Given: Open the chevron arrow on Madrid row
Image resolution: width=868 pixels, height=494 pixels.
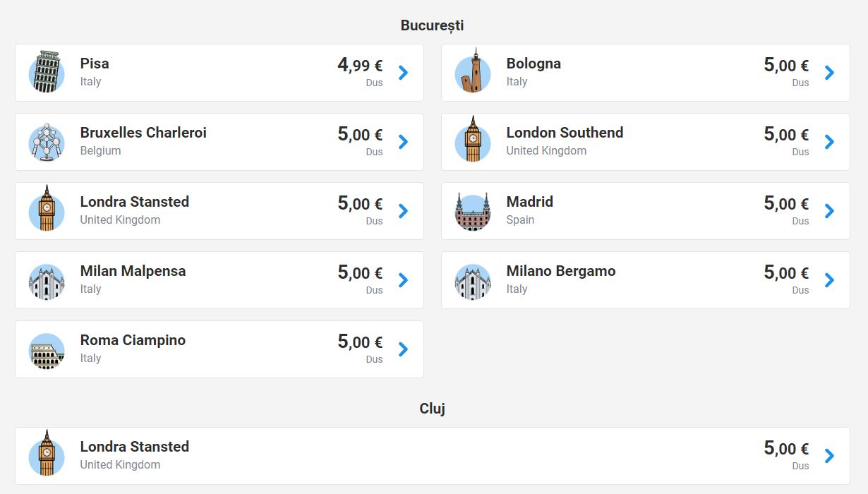Looking at the screenshot, I should 829,211.
